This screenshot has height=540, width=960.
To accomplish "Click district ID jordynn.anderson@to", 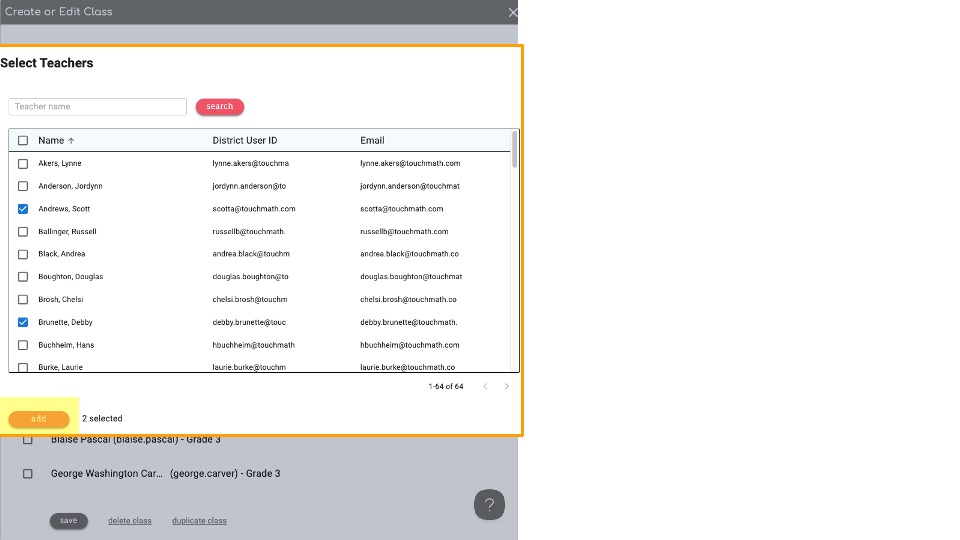I will 249,186.
